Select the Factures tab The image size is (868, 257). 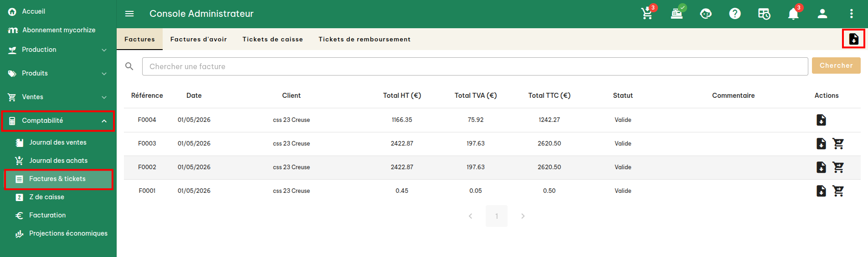pos(139,39)
